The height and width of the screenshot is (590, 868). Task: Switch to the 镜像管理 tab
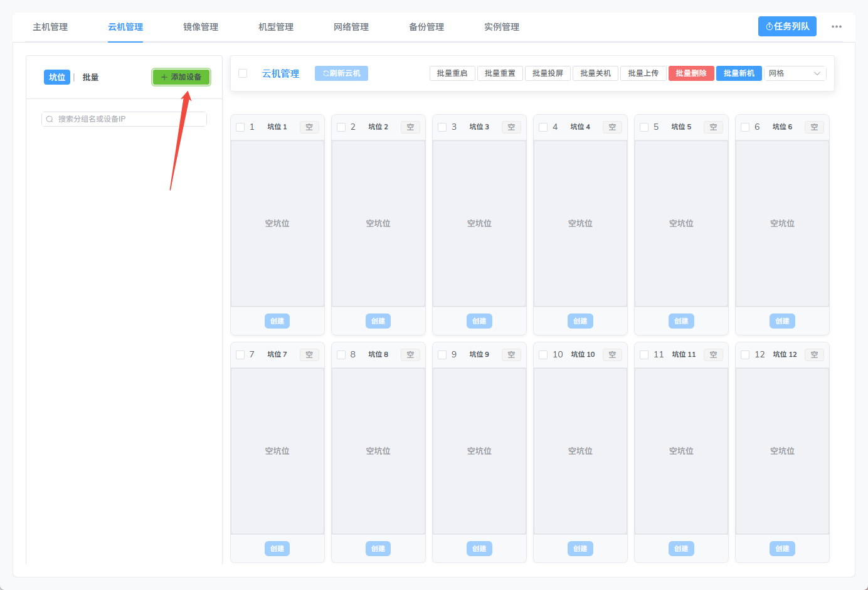coord(200,27)
